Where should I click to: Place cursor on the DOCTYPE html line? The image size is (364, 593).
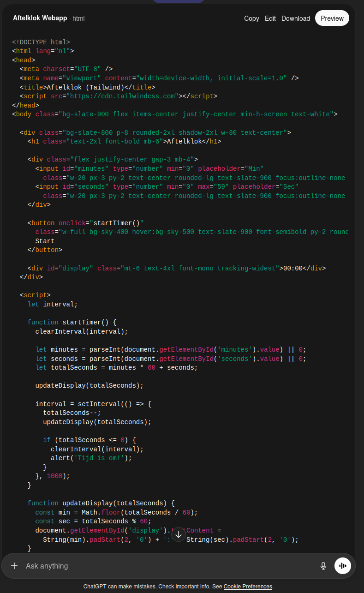click(x=41, y=42)
